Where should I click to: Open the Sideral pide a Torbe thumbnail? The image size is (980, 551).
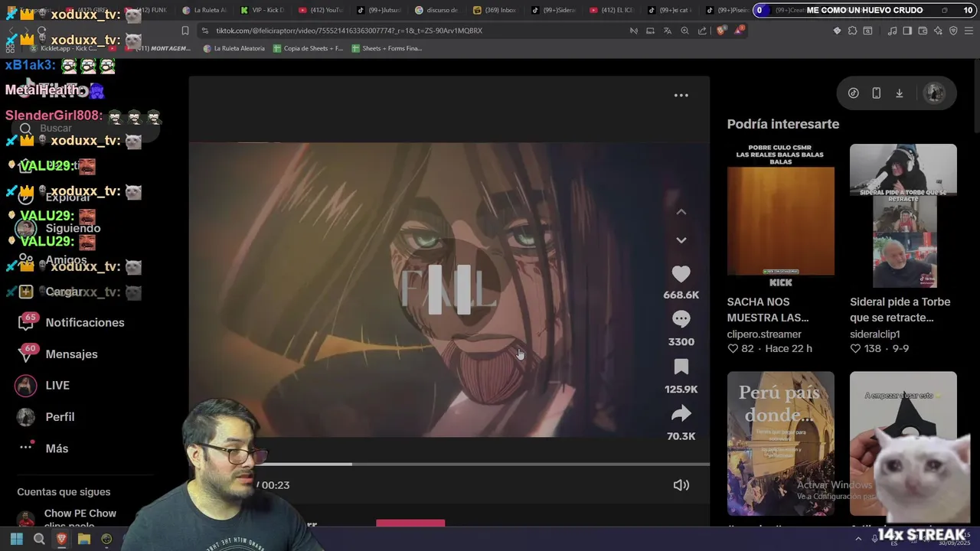click(x=903, y=216)
